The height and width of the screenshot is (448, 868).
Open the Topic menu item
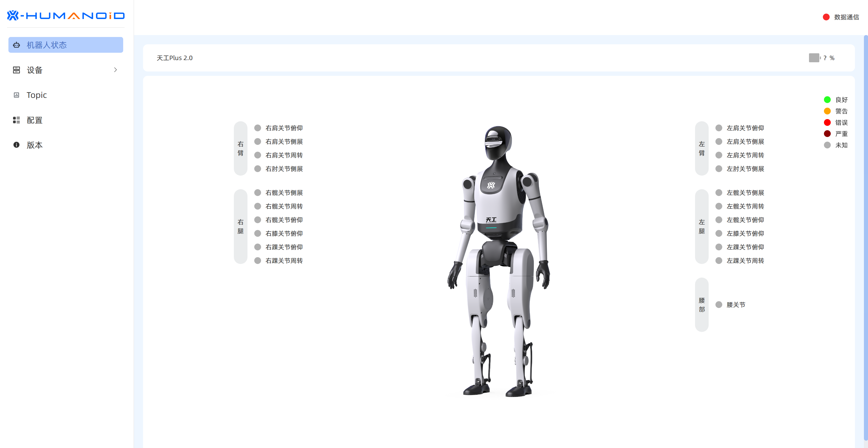pos(36,95)
